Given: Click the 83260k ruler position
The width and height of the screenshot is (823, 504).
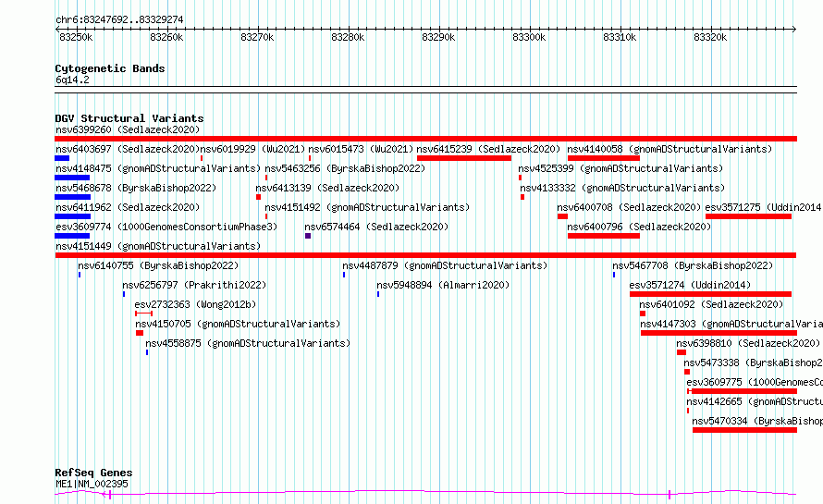Looking at the screenshot, I should [x=166, y=37].
